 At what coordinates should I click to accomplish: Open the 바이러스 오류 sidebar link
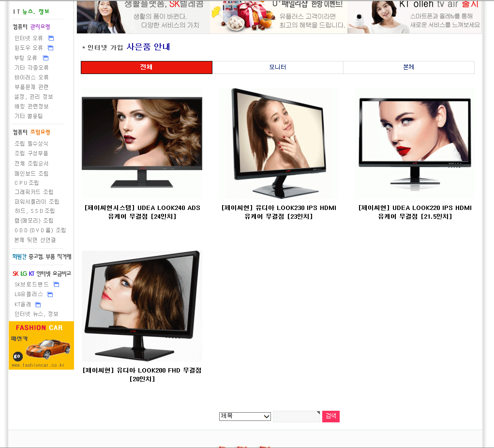[31, 77]
